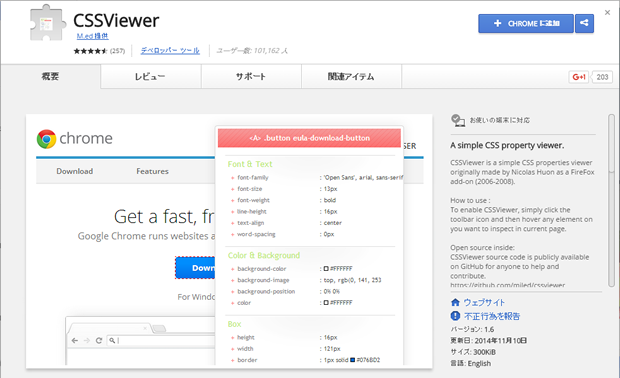Click the Chrome logo in screenshot
620x378 pixels.
point(47,139)
